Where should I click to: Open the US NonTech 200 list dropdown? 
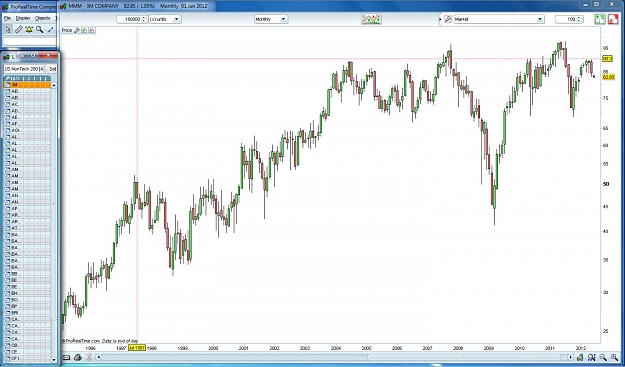[x=24, y=69]
